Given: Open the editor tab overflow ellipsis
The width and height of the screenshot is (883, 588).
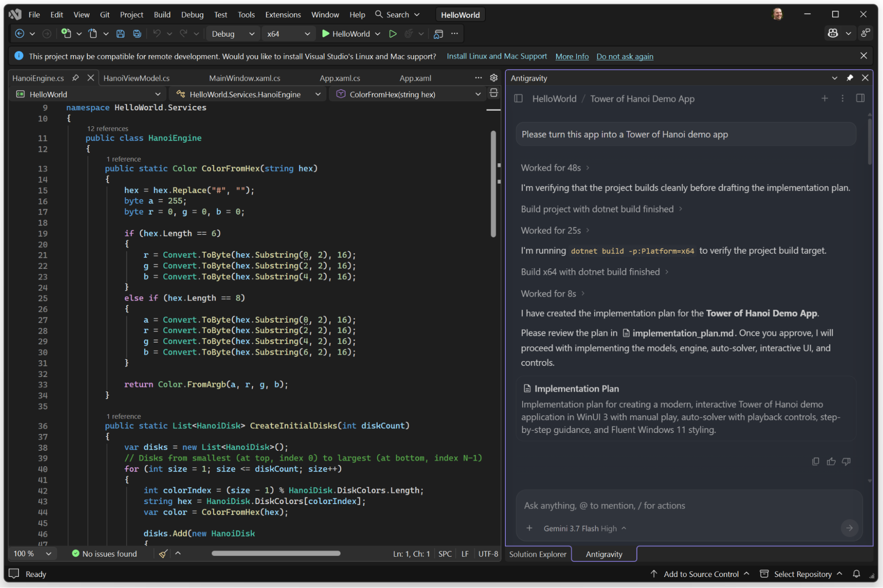Looking at the screenshot, I should 478,78.
